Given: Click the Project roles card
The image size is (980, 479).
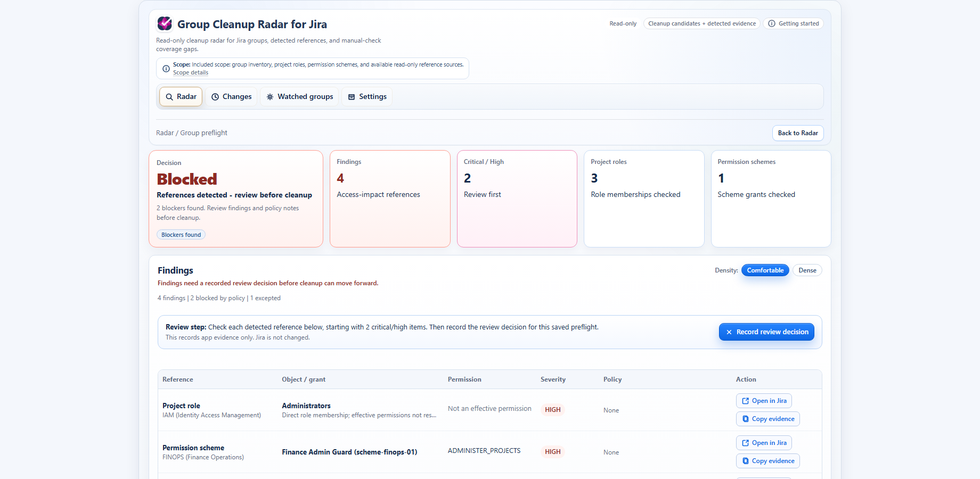Looking at the screenshot, I should tap(644, 199).
